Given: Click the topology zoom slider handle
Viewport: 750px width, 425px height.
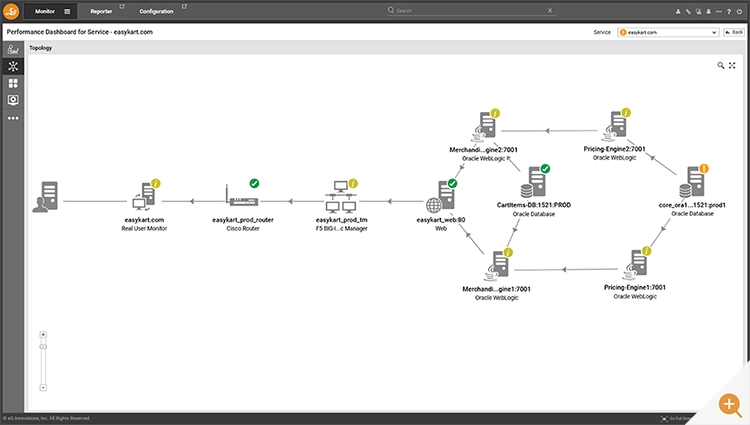Looking at the screenshot, I should click(x=43, y=347).
